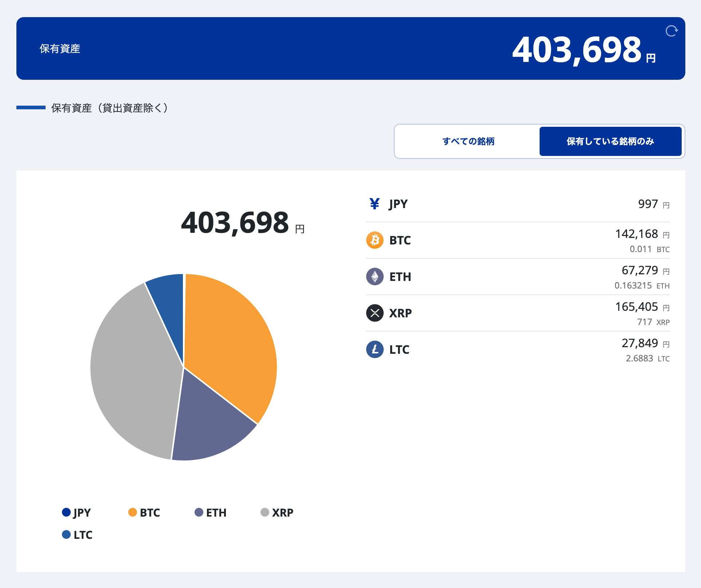Switch to the すべての銘柄 tab

click(468, 141)
